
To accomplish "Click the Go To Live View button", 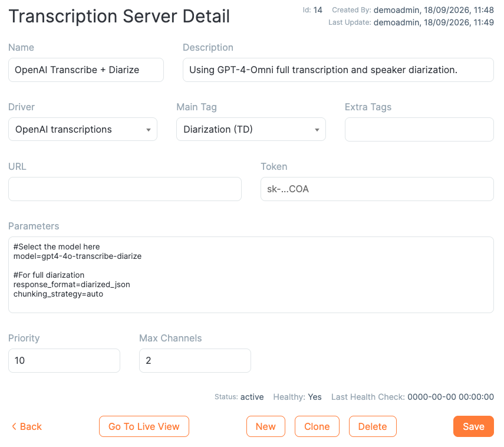I will click(x=144, y=426).
